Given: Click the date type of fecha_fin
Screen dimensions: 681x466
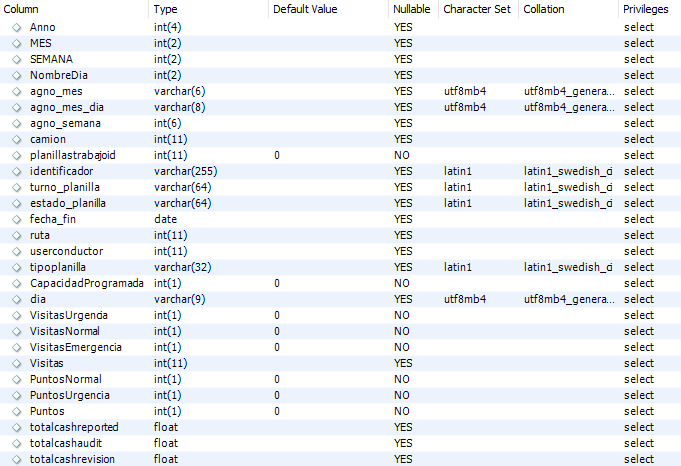Looking at the screenshot, I should click(x=165, y=220).
